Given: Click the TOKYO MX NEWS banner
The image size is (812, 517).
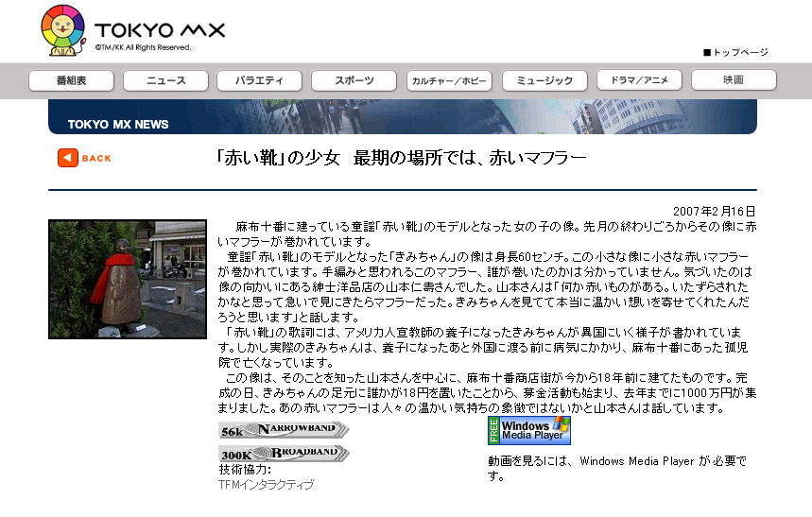Looking at the screenshot, I should 403,117.
